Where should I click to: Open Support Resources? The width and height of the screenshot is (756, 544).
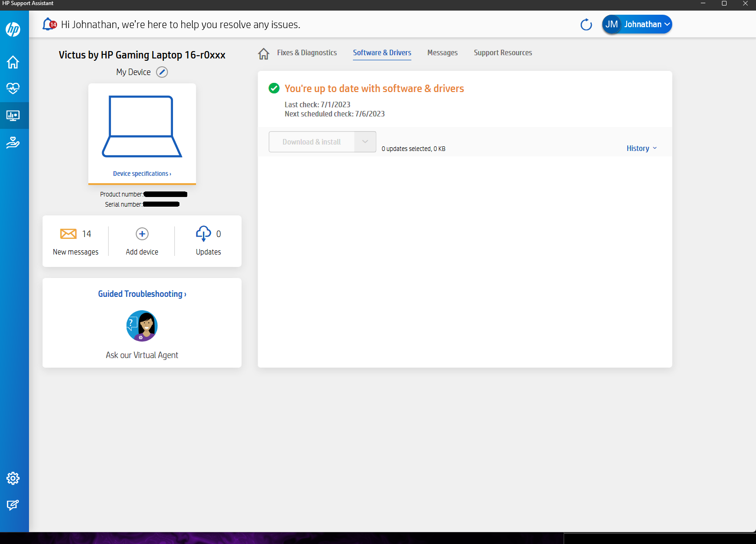click(x=502, y=52)
